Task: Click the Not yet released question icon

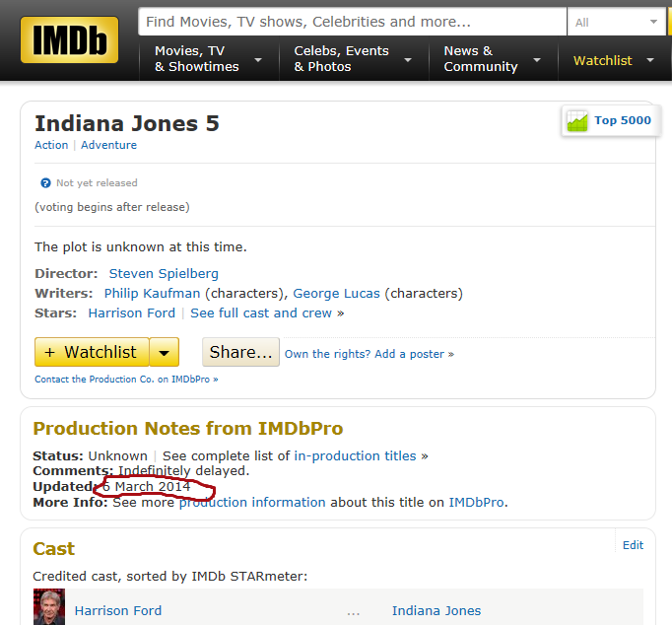Action: tap(45, 183)
